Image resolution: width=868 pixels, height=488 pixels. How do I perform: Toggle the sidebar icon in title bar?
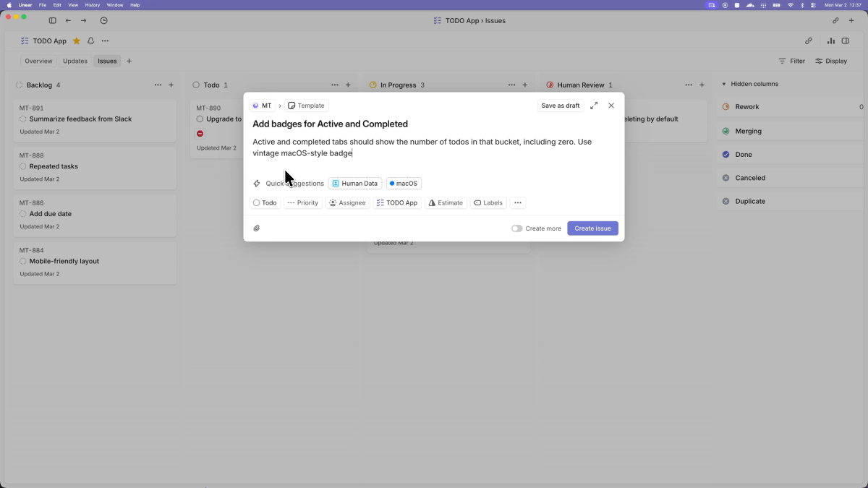point(52,21)
